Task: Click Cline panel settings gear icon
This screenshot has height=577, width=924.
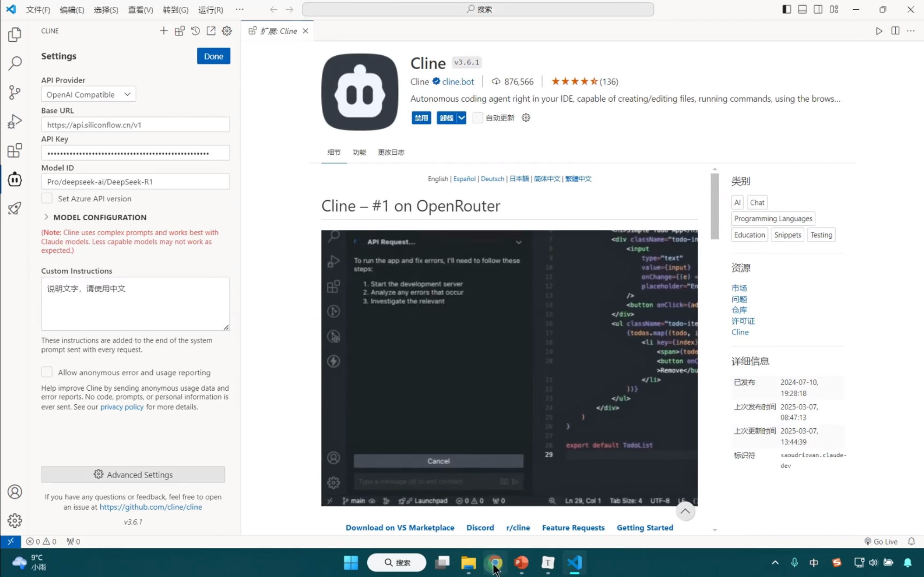Action: (227, 31)
